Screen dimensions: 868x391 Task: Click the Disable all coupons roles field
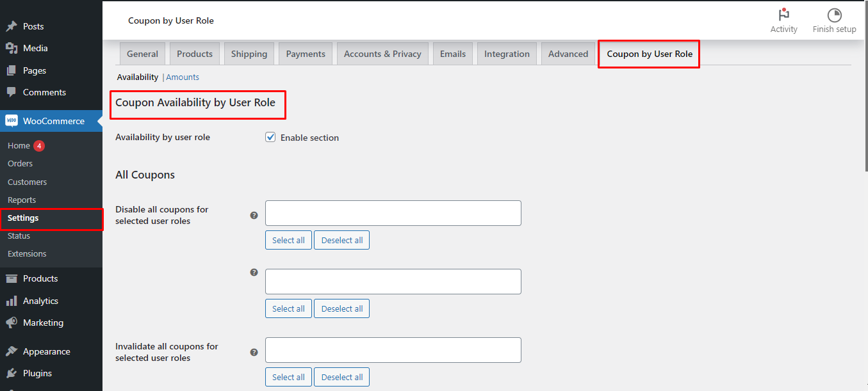pyautogui.click(x=393, y=213)
